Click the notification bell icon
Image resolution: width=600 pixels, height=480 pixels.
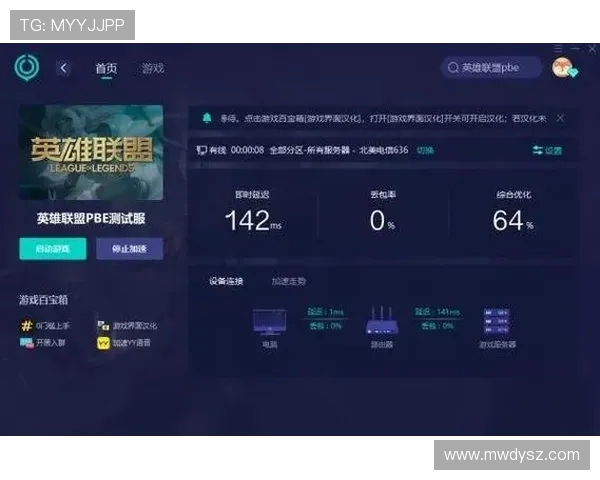[207, 118]
